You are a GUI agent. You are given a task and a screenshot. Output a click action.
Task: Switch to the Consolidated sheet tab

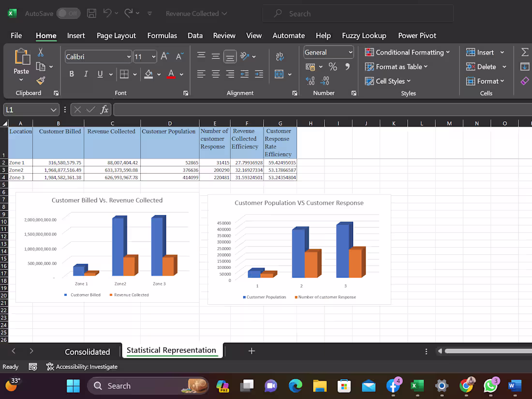pyautogui.click(x=88, y=352)
